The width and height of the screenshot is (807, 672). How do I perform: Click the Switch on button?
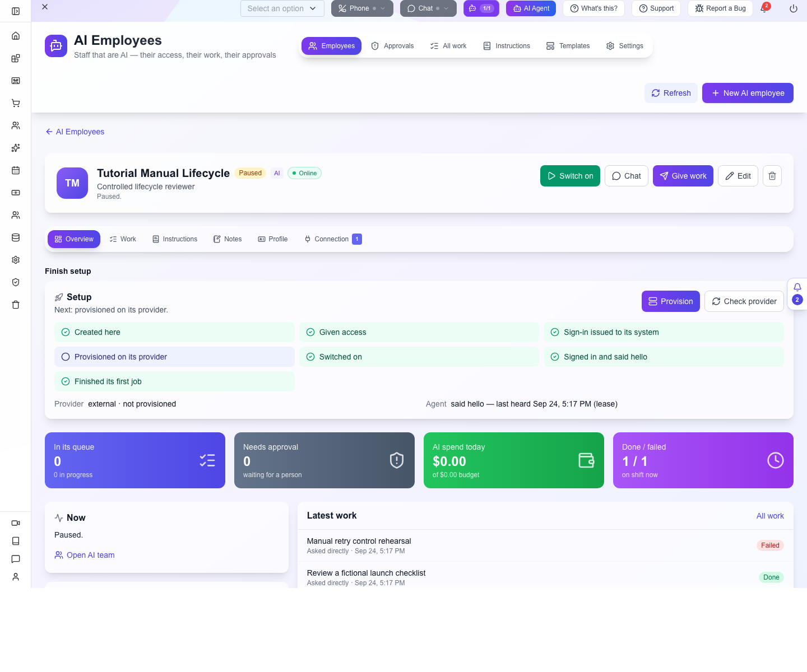[570, 176]
